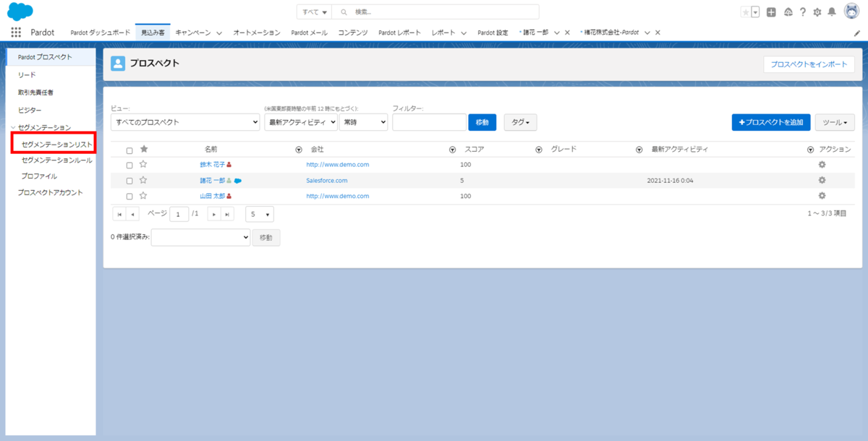The image size is (868, 441).
Task: Switch to the コンテンツ tab
Action: tap(353, 33)
